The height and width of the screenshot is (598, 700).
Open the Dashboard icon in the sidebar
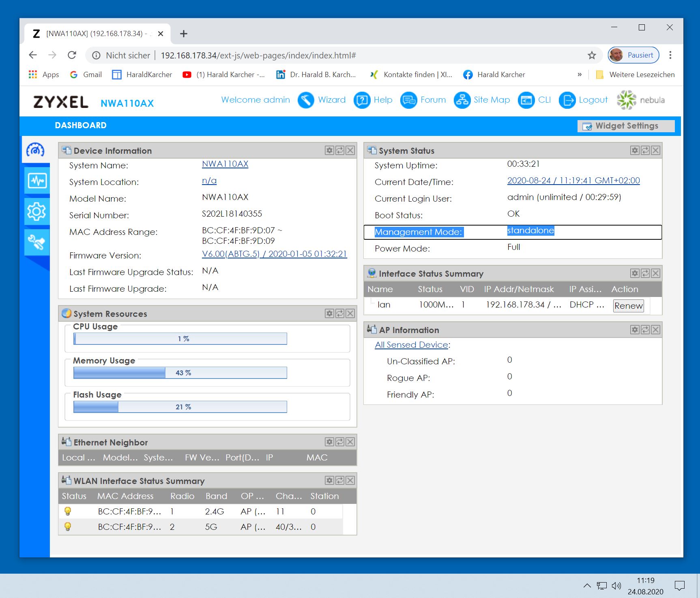tap(36, 150)
